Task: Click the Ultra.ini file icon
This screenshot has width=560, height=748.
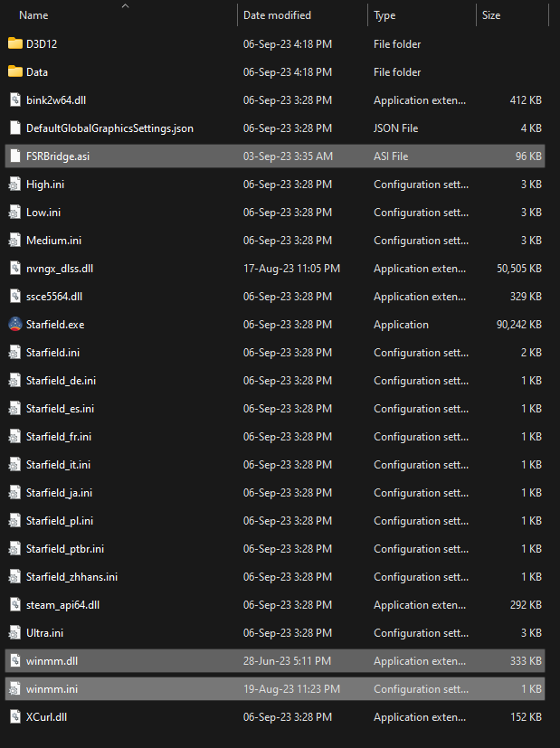Action: click(15, 633)
